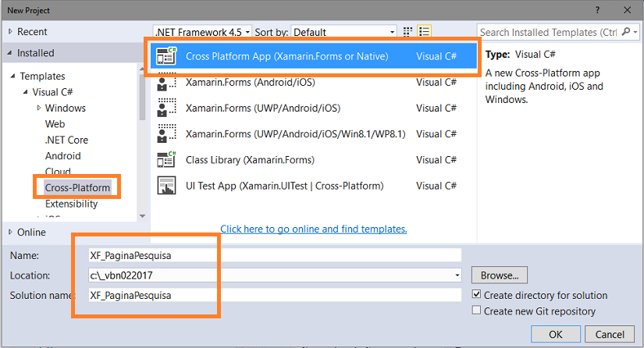Collapse the Installed section
Image resolution: width=644 pixels, height=348 pixels.
[10, 53]
